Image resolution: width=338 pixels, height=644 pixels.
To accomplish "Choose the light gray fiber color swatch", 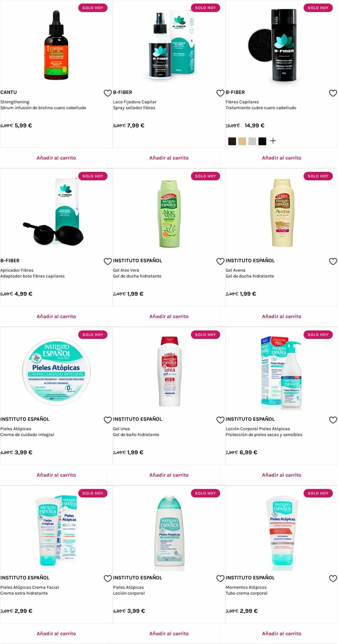I will pyautogui.click(x=252, y=141).
